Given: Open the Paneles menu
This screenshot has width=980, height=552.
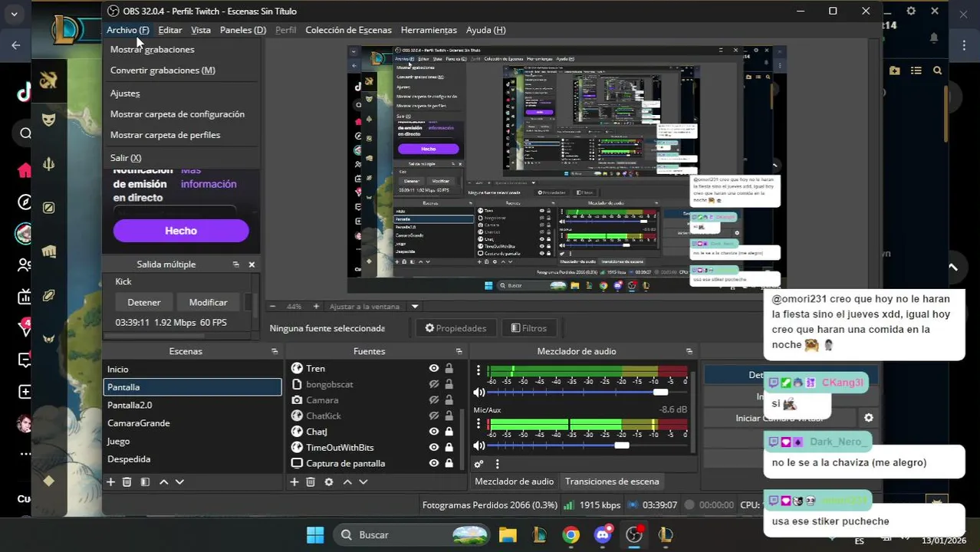Looking at the screenshot, I should [243, 30].
